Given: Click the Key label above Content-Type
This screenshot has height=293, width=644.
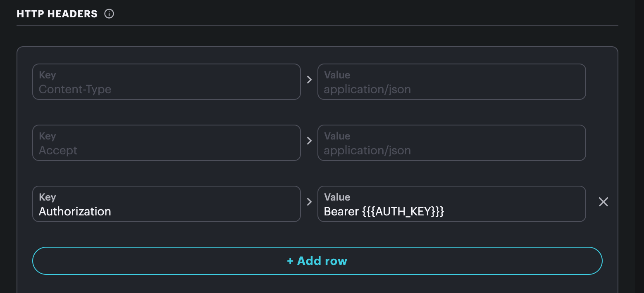Looking at the screenshot, I should (48, 75).
